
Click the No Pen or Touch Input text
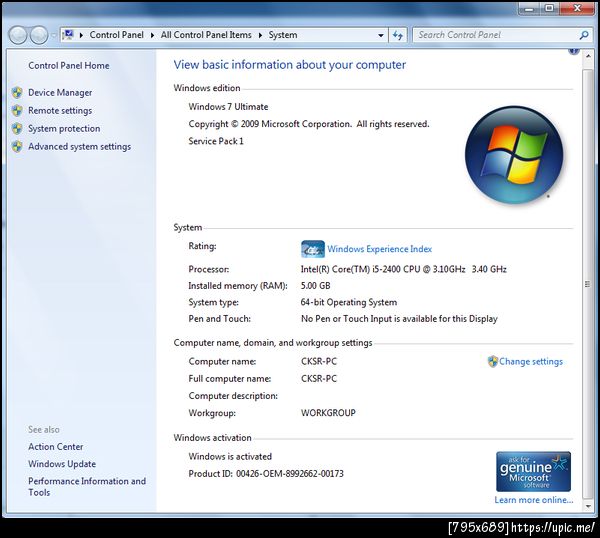pyautogui.click(x=399, y=319)
